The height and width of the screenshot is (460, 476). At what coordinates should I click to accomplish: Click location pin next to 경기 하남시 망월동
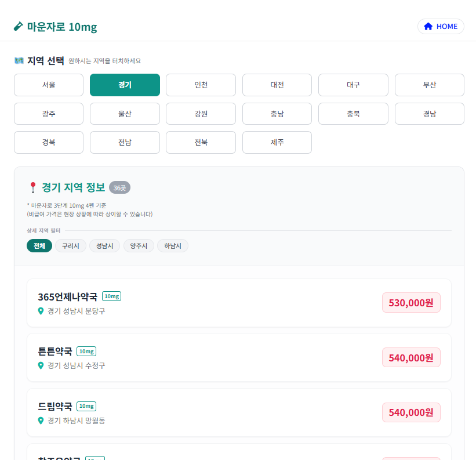[41, 421]
